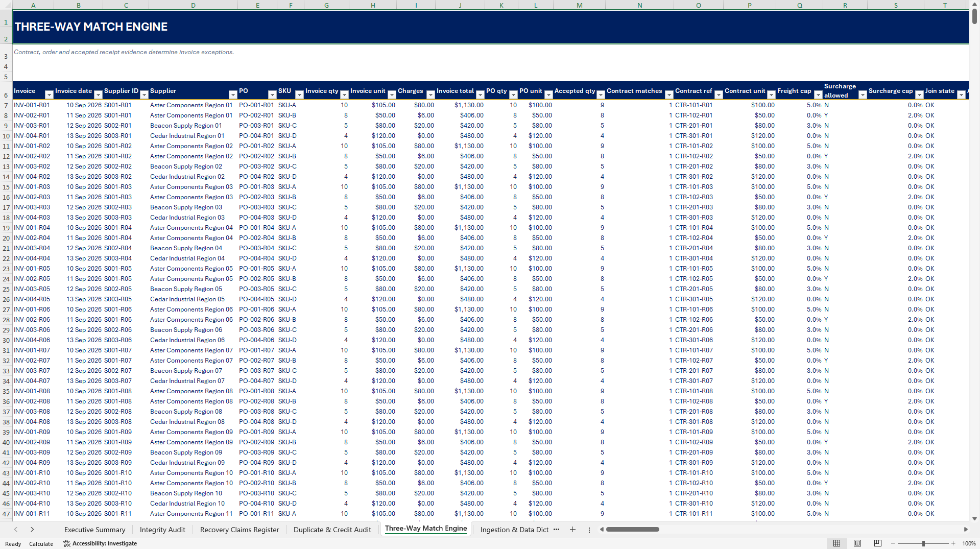The image size is (980, 549).
Task: Switch to Integrity Audit sheet tab
Action: click(x=162, y=530)
